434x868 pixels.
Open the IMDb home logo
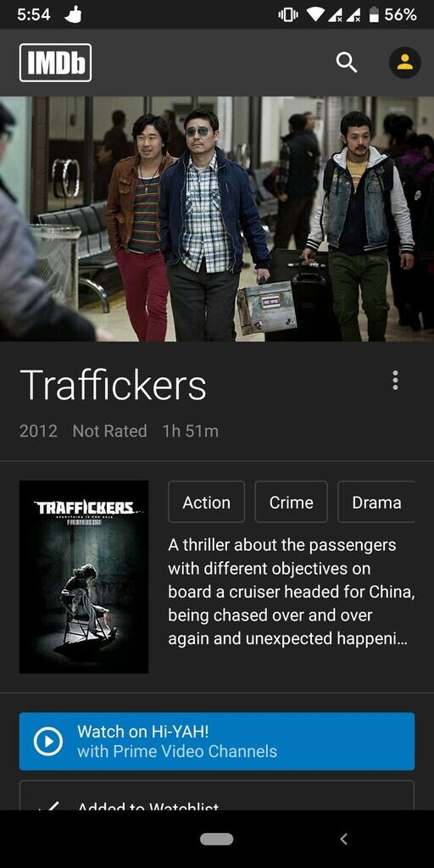click(x=55, y=63)
